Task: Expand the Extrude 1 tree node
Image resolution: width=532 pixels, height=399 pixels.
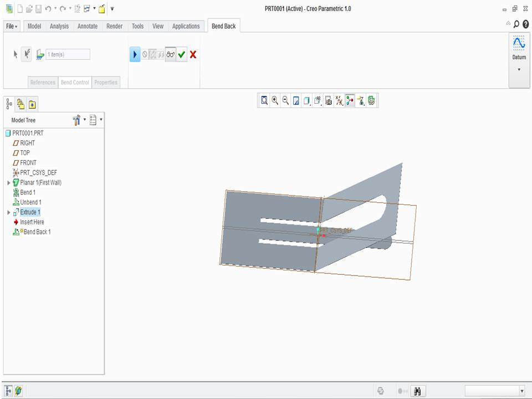Action: tap(8, 212)
